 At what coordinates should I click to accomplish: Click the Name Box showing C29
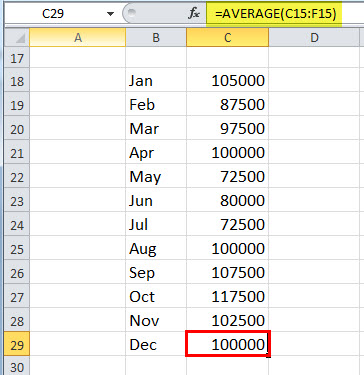click(x=53, y=14)
